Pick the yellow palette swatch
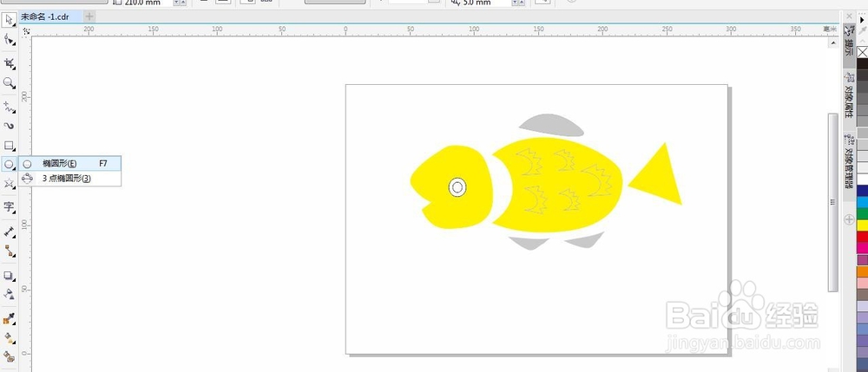 click(x=862, y=225)
